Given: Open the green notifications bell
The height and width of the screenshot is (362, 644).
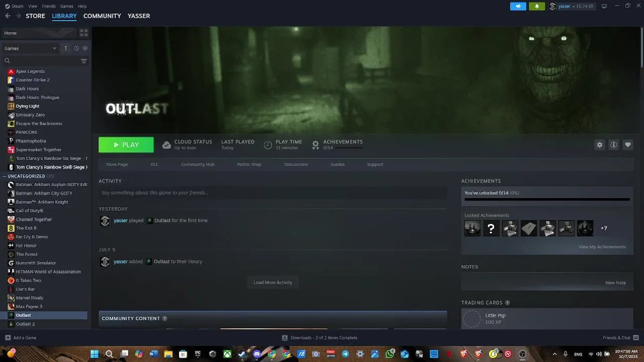Looking at the screenshot, I should click(537, 6).
